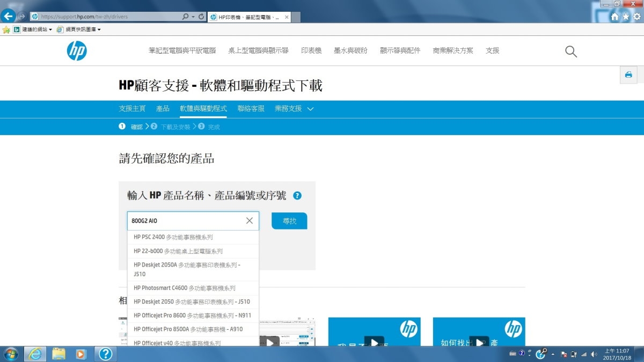The image size is (644, 362).
Task: Go to the 聯絡客服 tab
Action: [x=251, y=109]
